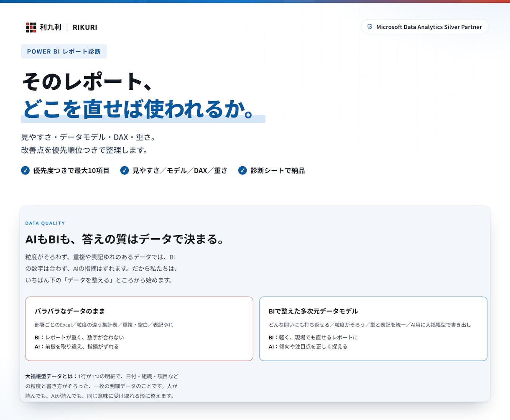The image size is (510, 420).
Task: Click text 見やすさ・データモデル・DAX・重さ。
Action: (88, 137)
